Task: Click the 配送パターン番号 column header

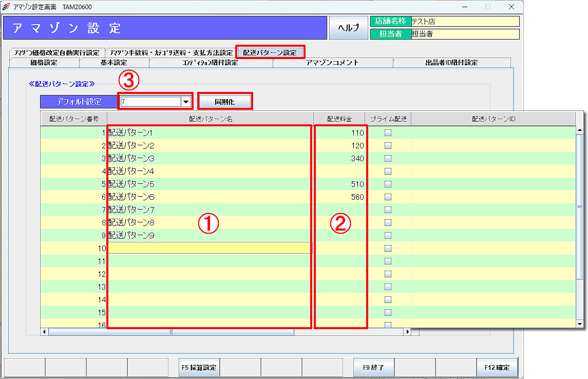Action: [x=74, y=119]
